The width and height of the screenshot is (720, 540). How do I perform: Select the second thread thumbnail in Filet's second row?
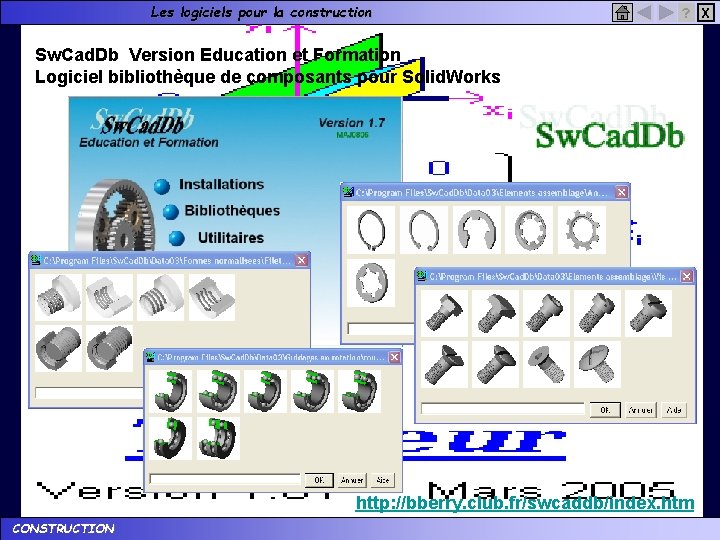click(x=109, y=349)
